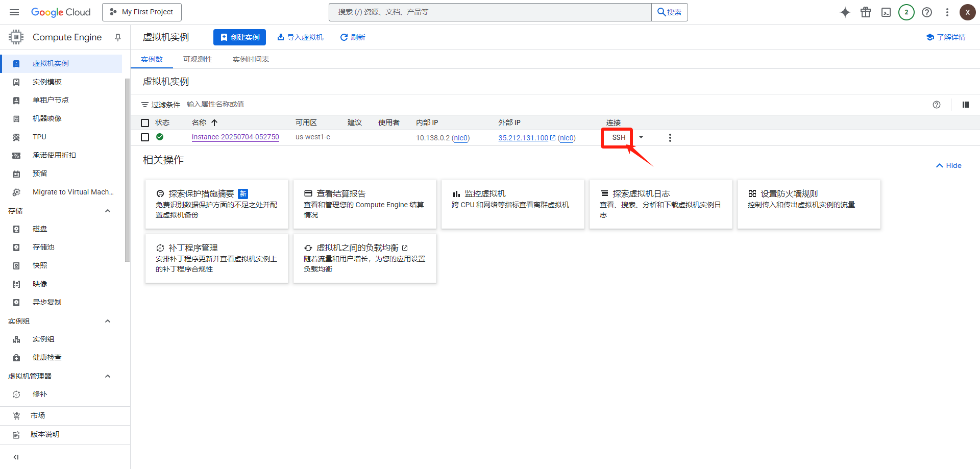This screenshot has width=980, height=469.
Task: Open 承诺使用折扣 in the sidebar
Action: pyautogui.click(x=61, y=156)
